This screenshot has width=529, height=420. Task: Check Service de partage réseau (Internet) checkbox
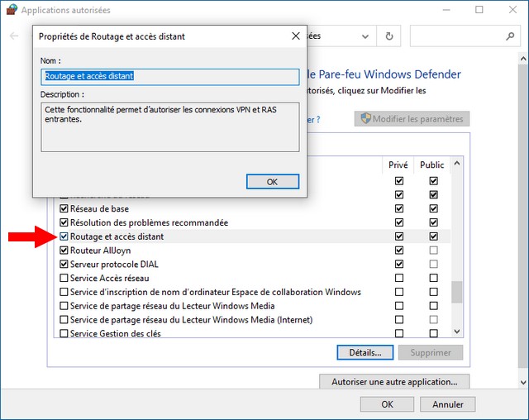click(x=64, y=319)
